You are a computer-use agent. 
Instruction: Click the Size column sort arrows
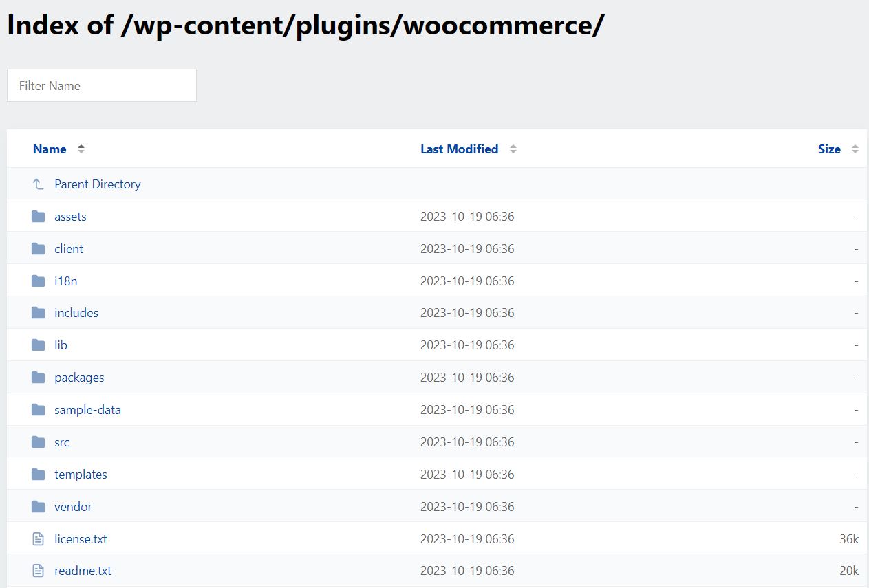pos(855,149)
